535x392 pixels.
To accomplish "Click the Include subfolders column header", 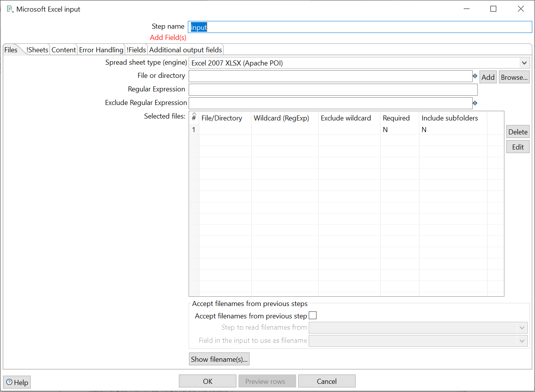I will 453,118.
